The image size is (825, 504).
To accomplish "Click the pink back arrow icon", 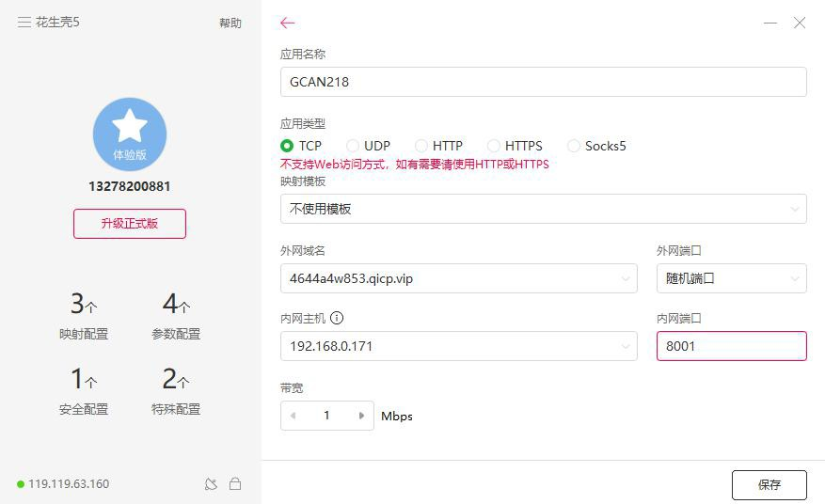I will coord(288,23).
